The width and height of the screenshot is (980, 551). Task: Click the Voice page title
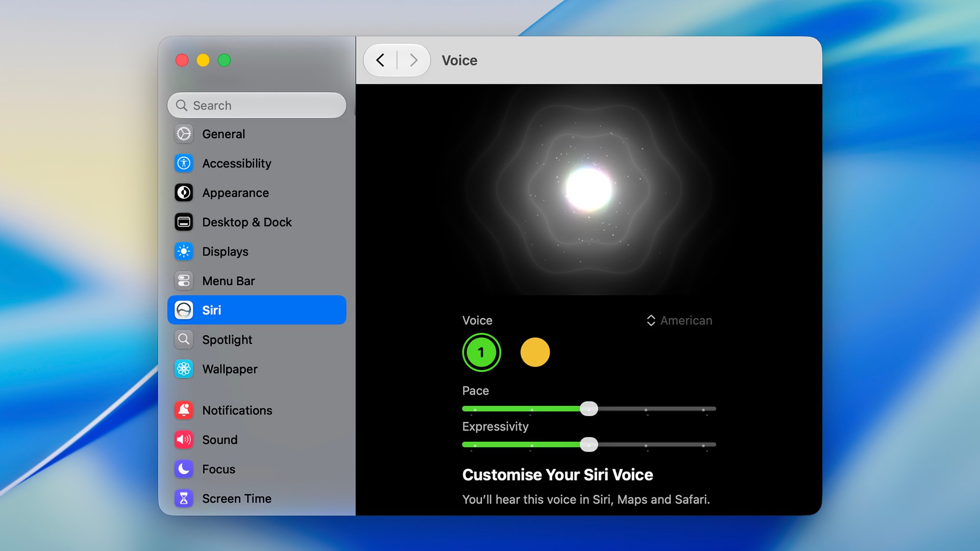(x=460, y=60)
